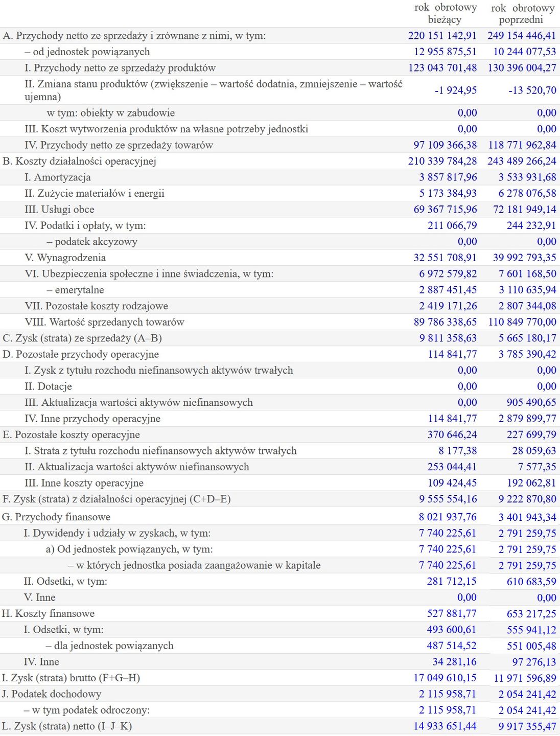560x736 pixels.
Task: Click the value -1 924,95
Action: tap(456, 90)
